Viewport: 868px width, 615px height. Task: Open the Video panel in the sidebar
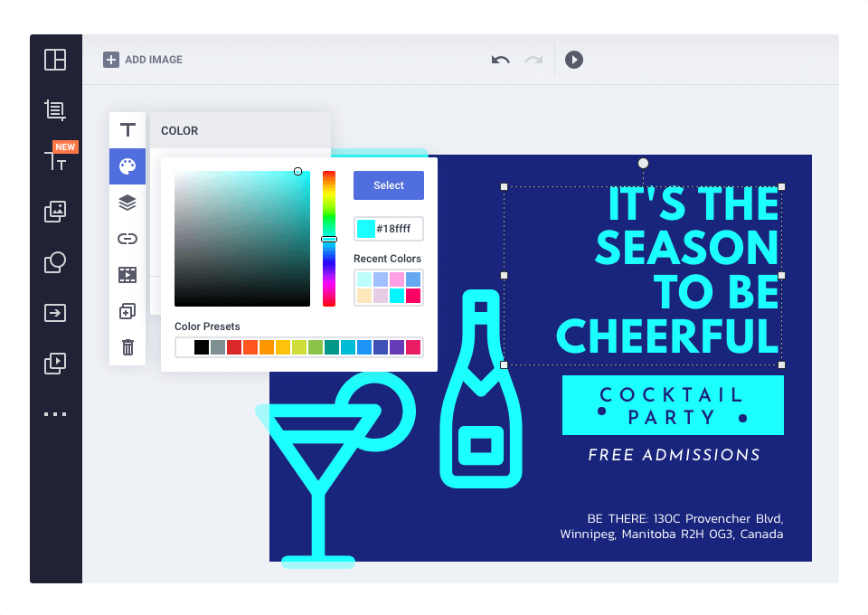click(55, 363)
